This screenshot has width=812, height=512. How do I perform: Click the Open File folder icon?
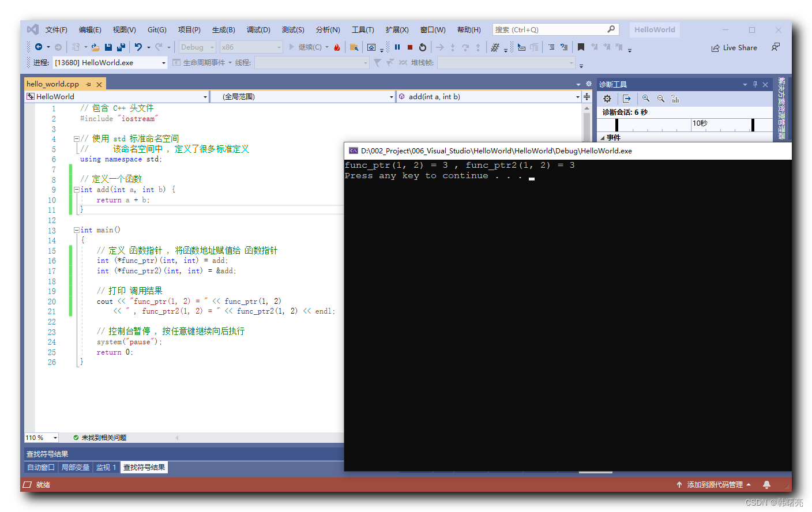tap(96, 47)
